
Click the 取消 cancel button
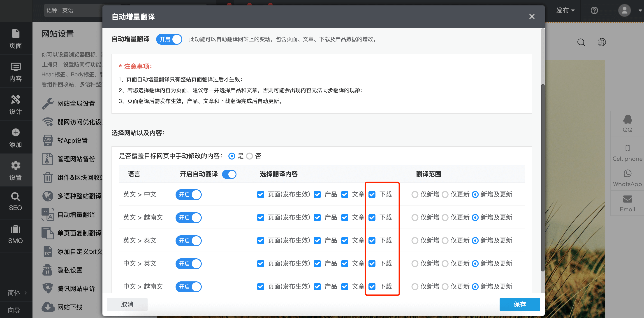tap(127, 304)
